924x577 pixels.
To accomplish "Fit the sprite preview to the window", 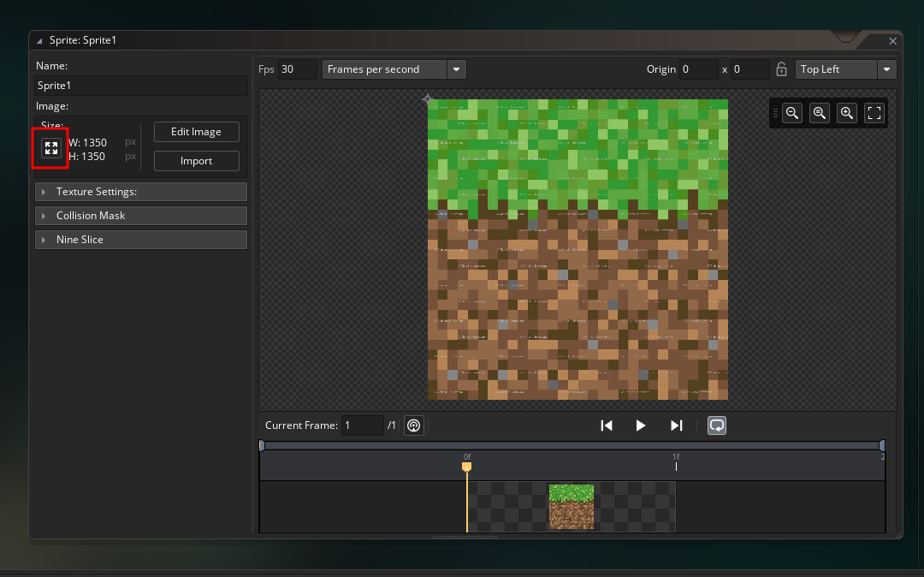I will pos(874,113).
